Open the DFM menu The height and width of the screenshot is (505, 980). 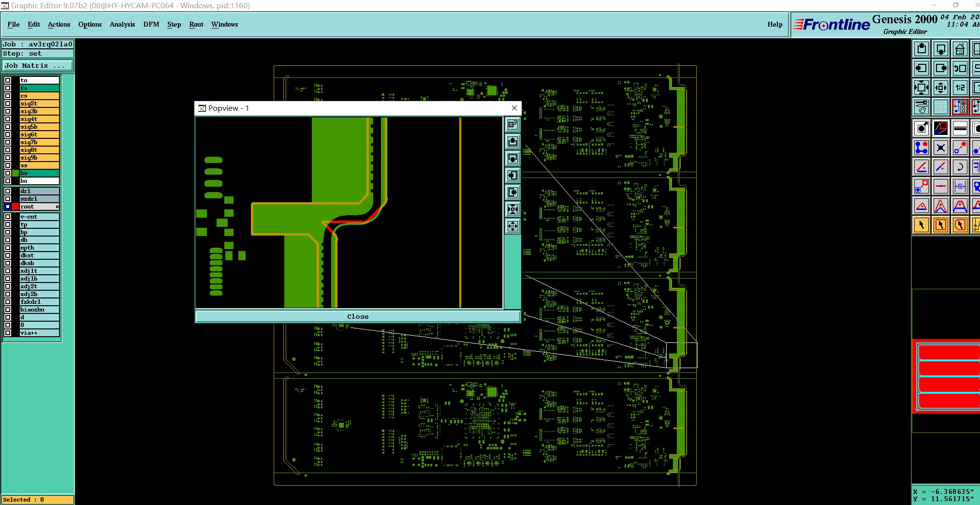151,24
